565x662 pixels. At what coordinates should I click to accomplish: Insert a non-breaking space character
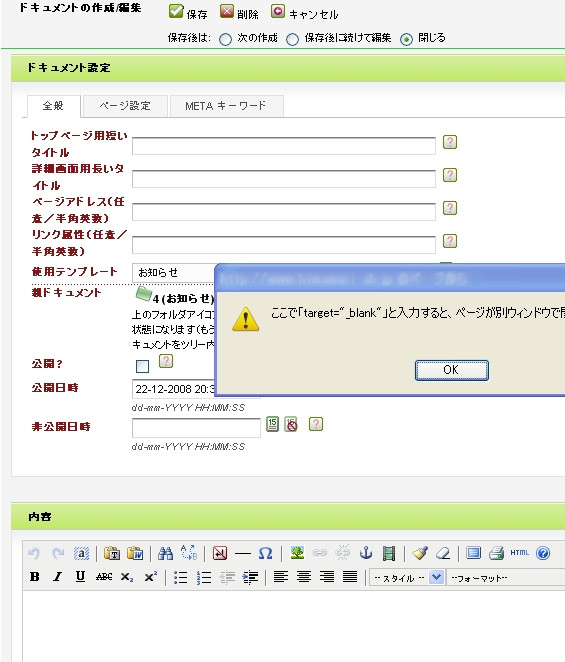[220, 553]
